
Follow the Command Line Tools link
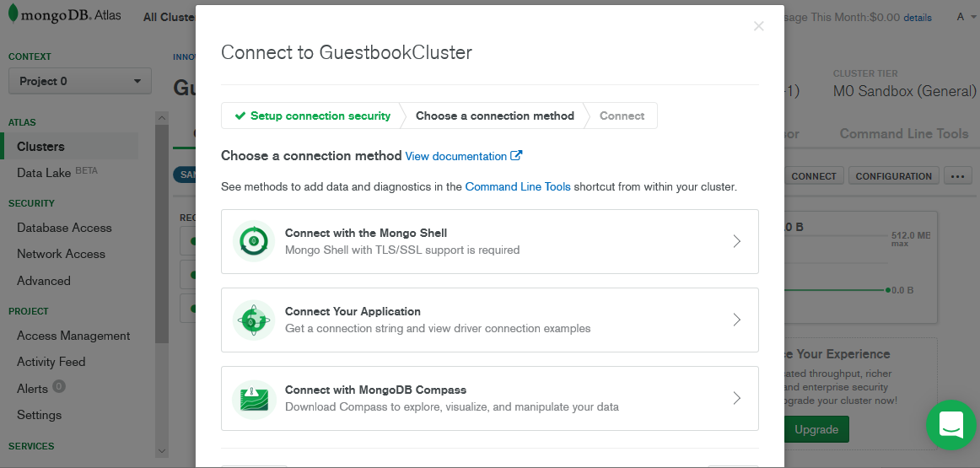pyautogui.click(x=518, y=186)
